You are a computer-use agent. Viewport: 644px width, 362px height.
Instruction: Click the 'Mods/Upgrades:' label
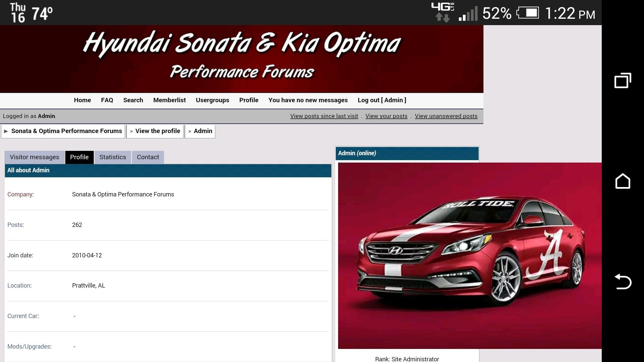(30, 347)
